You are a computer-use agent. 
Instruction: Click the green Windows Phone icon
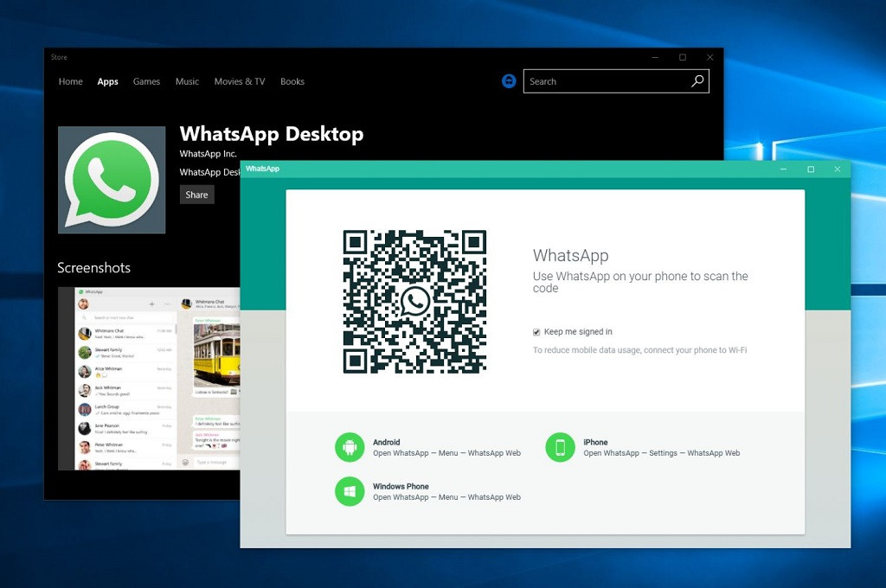point(350,491)
